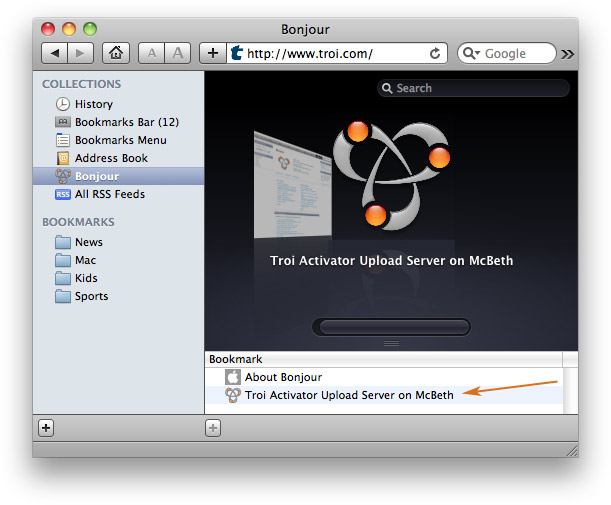
Task: Open the Mac bookmarks folder
Action: (118, 260)
